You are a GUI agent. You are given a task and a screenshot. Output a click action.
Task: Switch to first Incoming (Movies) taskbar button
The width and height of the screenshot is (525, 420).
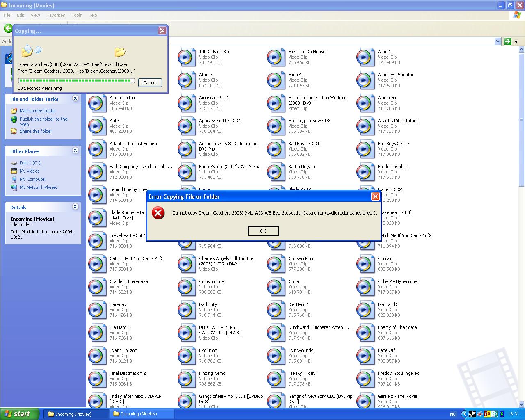[76, 414]
